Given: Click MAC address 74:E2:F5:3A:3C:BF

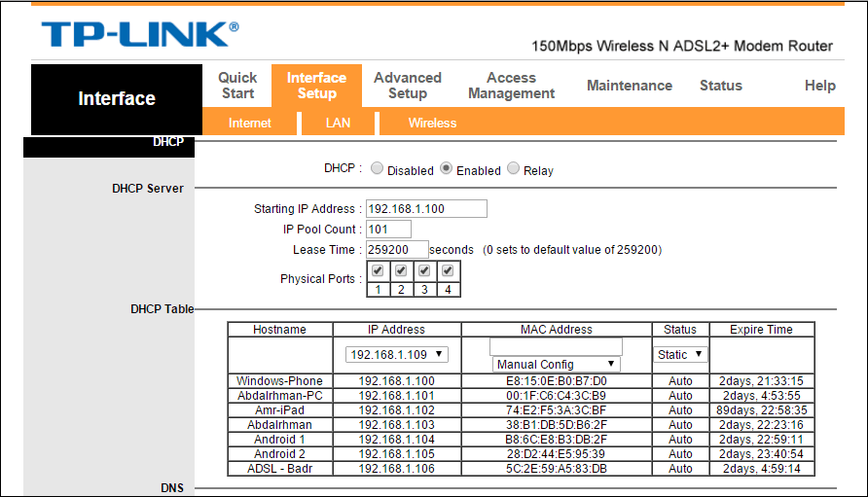Looking at the screenshot, I should tap(557, 410).
